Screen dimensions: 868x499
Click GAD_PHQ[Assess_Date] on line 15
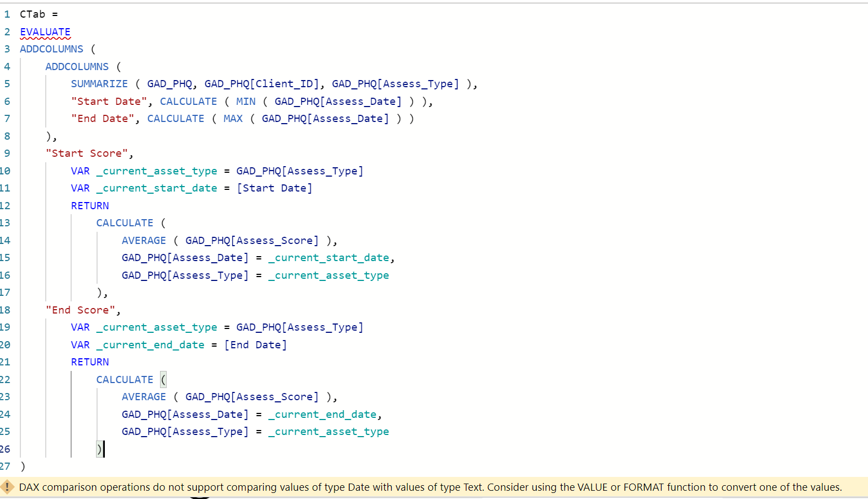coord(185,258)
